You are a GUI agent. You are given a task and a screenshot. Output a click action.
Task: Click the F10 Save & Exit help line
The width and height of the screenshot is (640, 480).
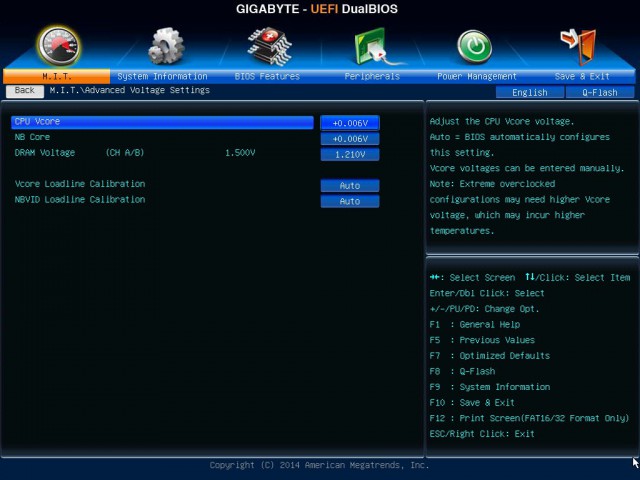(472, 402)
